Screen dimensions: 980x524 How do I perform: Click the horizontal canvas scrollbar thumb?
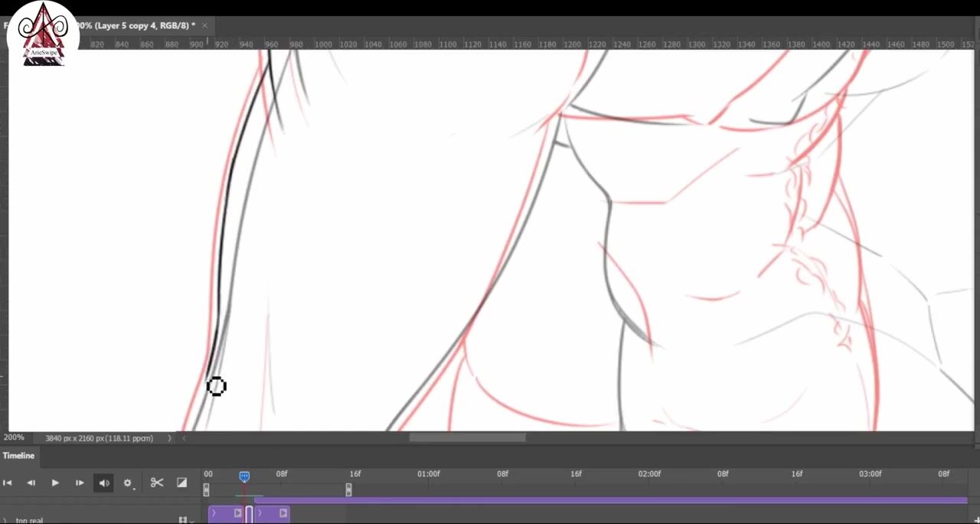467,437
